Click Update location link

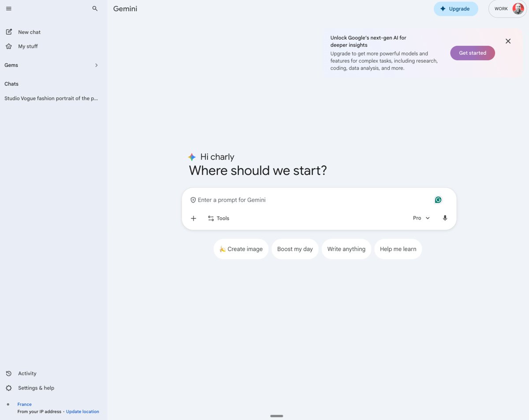pos(82,412)
